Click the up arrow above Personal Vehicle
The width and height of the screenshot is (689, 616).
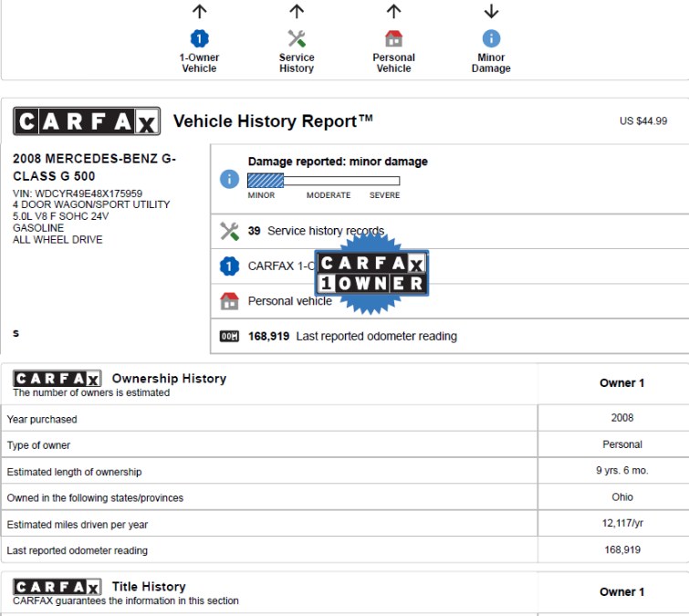click(393, 12)
